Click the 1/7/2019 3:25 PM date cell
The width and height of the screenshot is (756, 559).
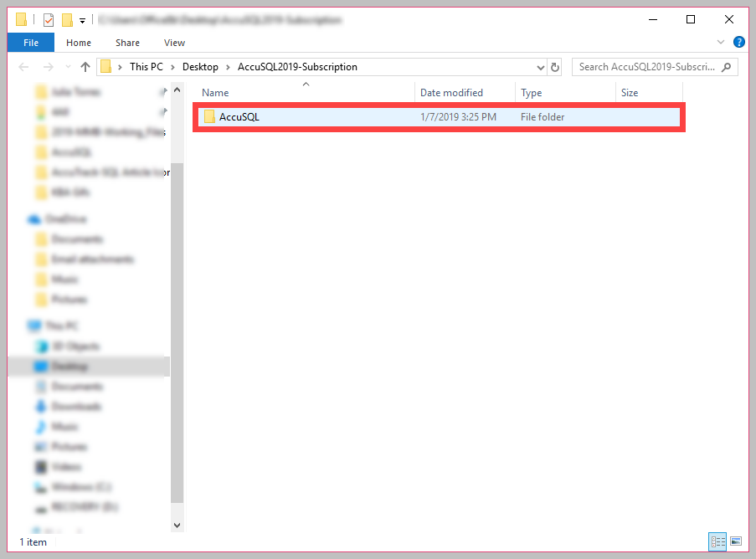(x=458, y=117)
